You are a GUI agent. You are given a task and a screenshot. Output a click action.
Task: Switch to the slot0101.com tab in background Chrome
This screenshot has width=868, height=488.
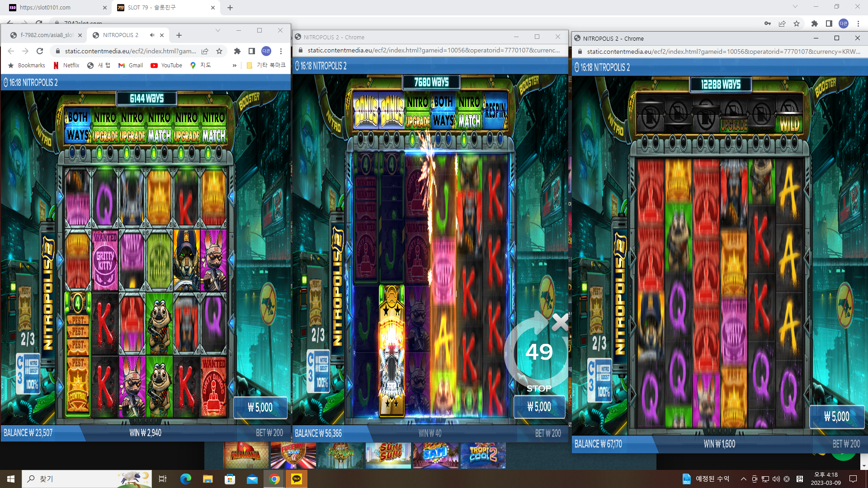[x=57, y=8]
